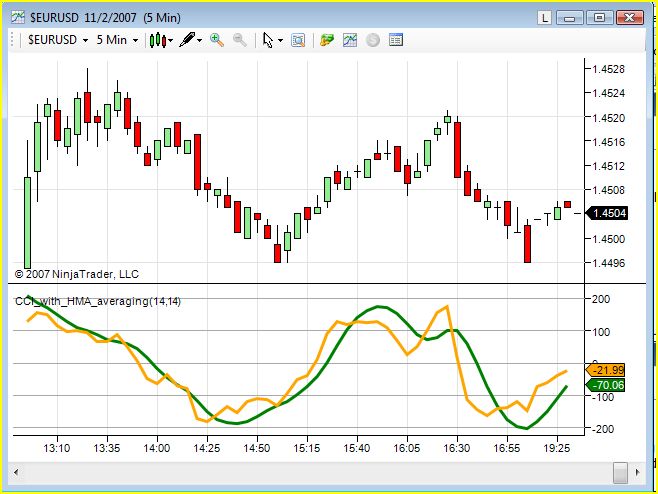The height and width of the screenshot is (494, 658).
Task: Minimize the chart window
Action: tap(569, 18)
